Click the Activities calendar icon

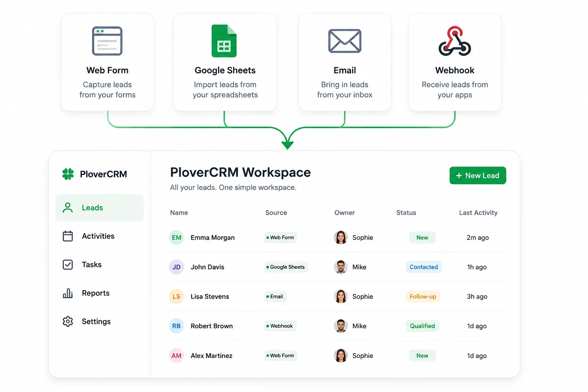click(x=68, y=236)
